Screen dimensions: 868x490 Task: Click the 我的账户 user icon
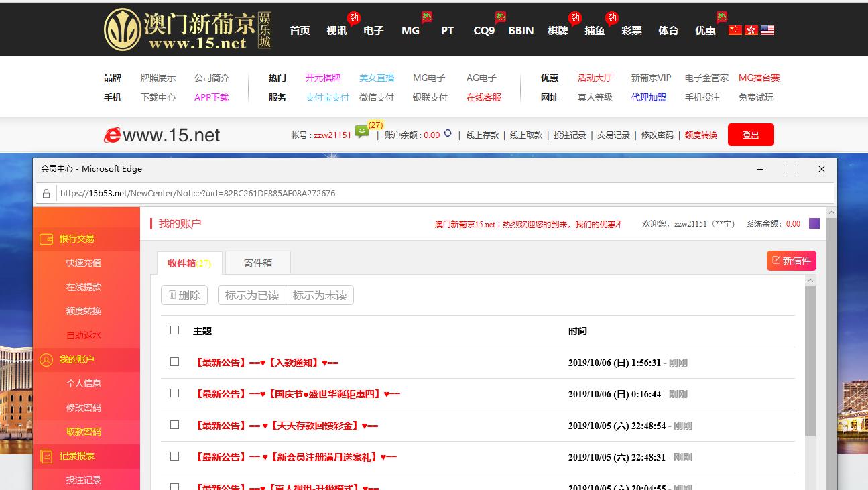tap(46, 359)
